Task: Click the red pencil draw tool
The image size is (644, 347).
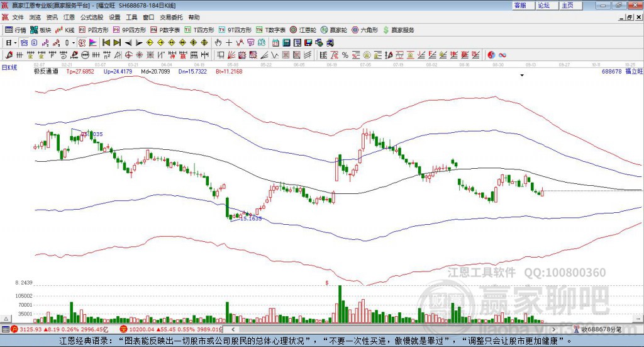Action: pos(9,55)
